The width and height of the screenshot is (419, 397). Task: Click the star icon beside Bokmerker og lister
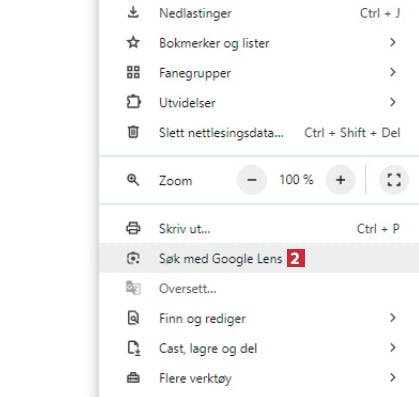click(133, 42)
